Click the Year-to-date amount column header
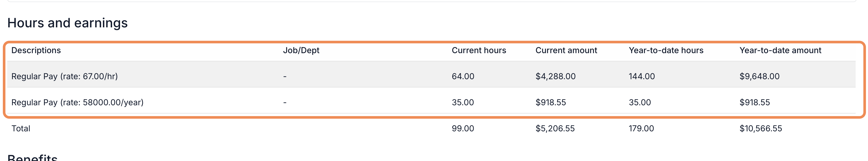 [x=780, y=50]
